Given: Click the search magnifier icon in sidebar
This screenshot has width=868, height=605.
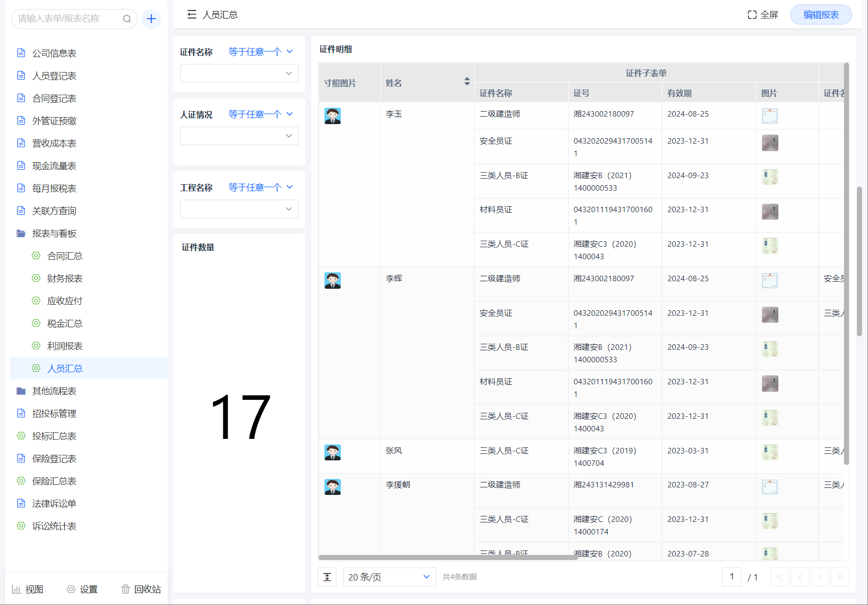Looking at the screenshot, I should point(127,19).
